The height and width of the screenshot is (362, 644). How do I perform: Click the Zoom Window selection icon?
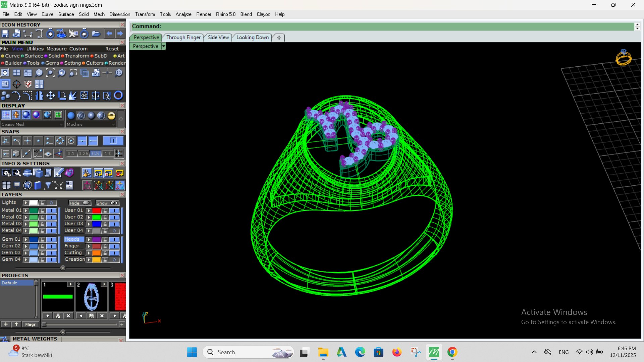(x=73, y=73)
